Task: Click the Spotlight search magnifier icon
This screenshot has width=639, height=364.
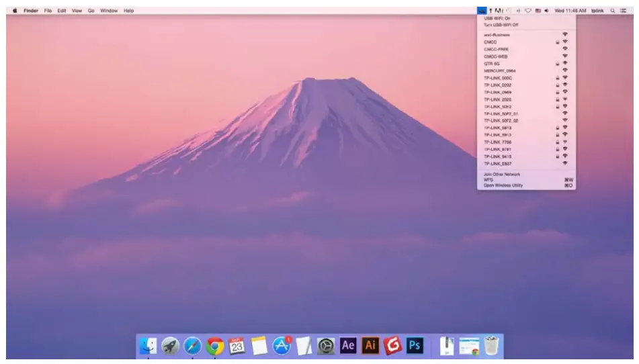Action: click(613, 11)
